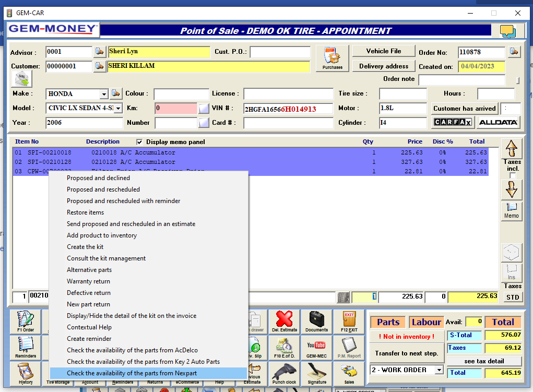Screen dimensions: 533x392
Task: Open the Memo icon
Action: click(512, 211)
